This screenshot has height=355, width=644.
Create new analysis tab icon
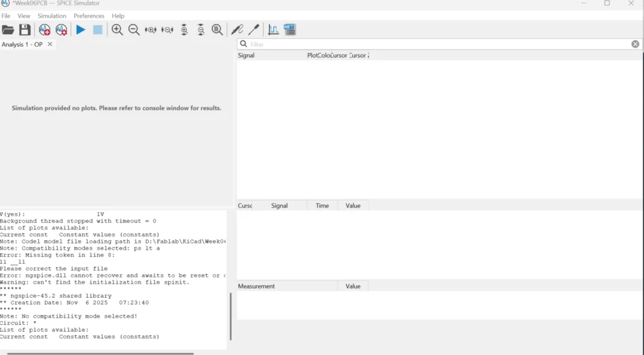(x=44, y=30)
